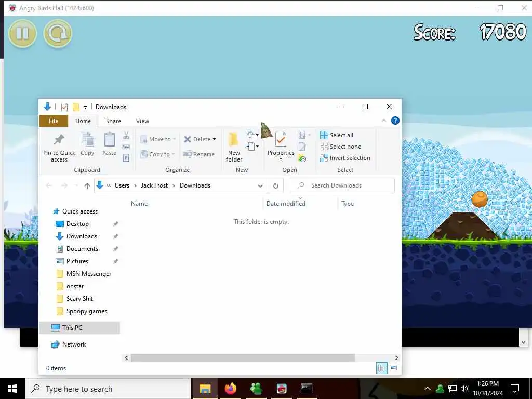532x399 pixels.
Task: Open the Delete dropdown arrow
Action: coord(214,139)
